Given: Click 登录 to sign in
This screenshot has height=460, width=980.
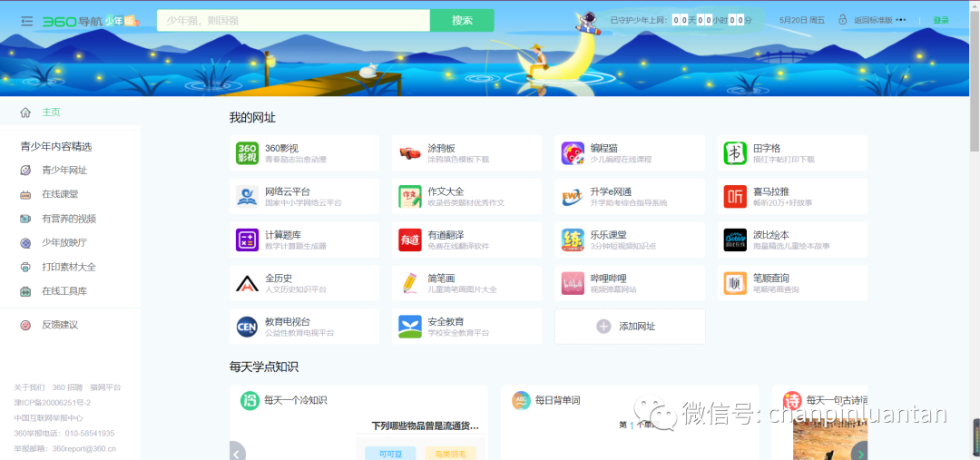Looking at the screenshot, I should pyautogui.click(x=941, y=20).
